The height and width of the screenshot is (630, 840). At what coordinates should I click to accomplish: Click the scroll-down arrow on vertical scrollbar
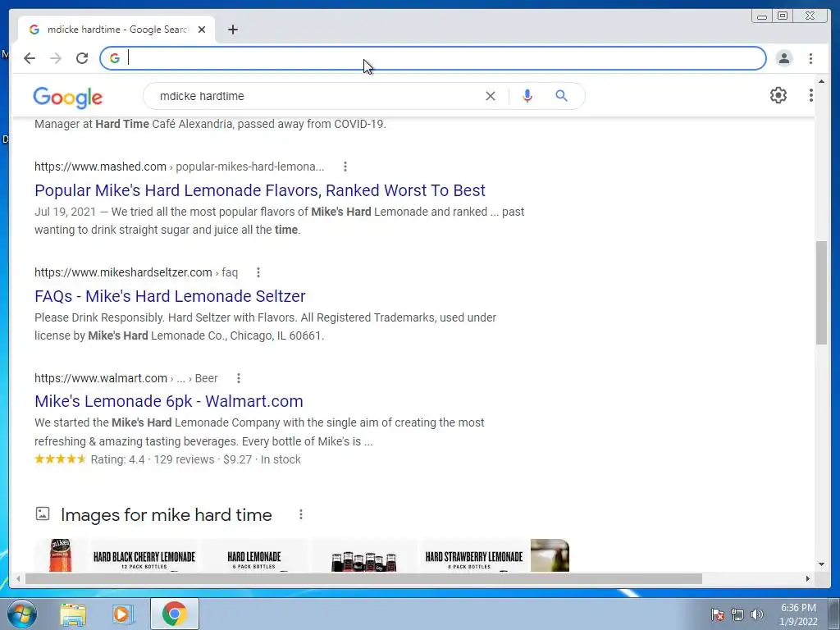pos(821,564)
